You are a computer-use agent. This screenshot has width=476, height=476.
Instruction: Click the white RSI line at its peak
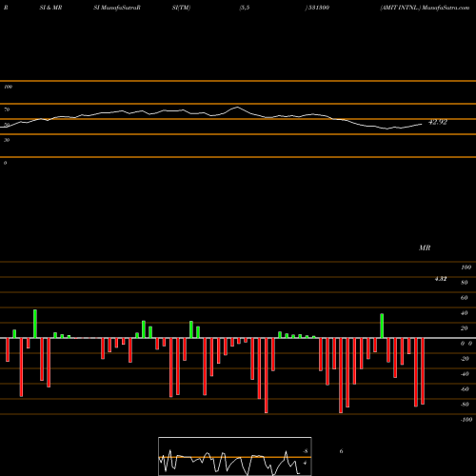(x=237, y=108)
